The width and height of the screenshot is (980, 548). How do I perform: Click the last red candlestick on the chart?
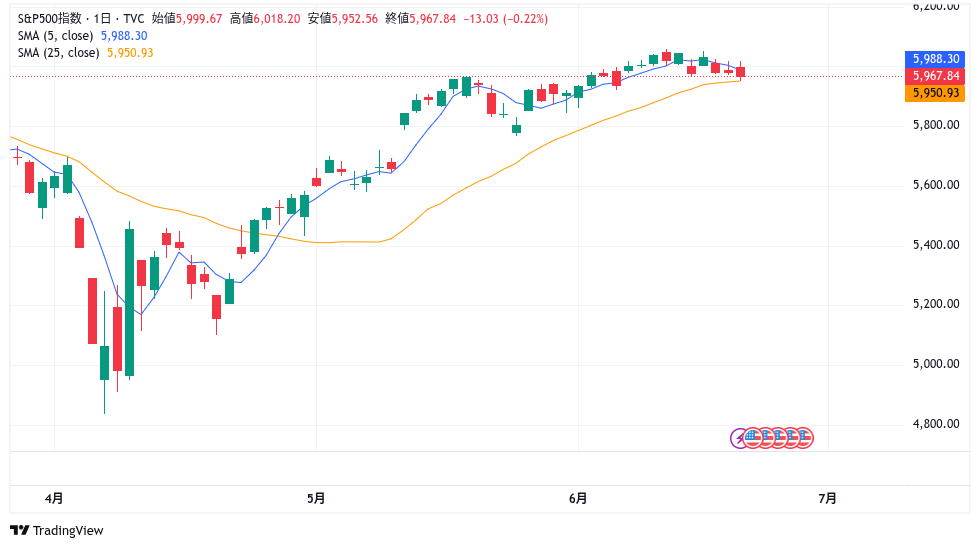pos(741,72)
